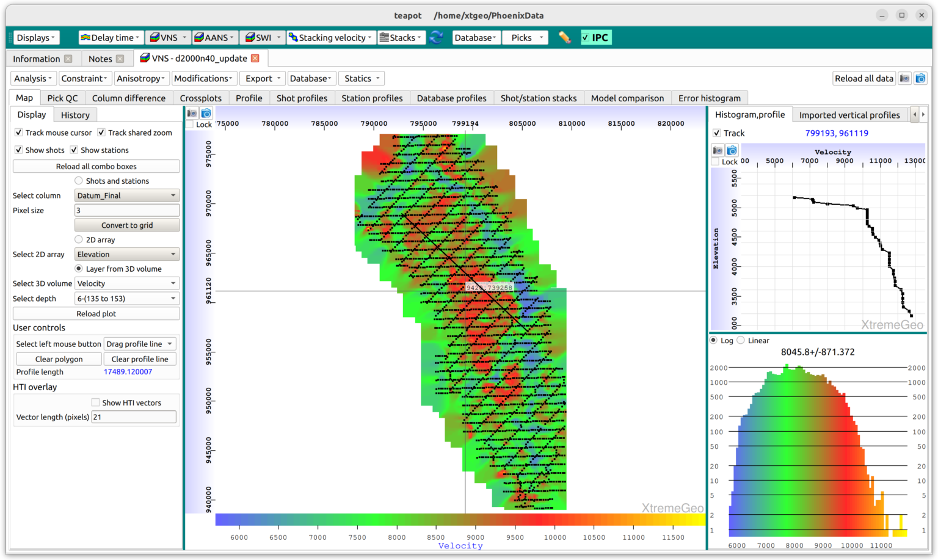Click the refresh icon next to Stacks

(436, 37)
